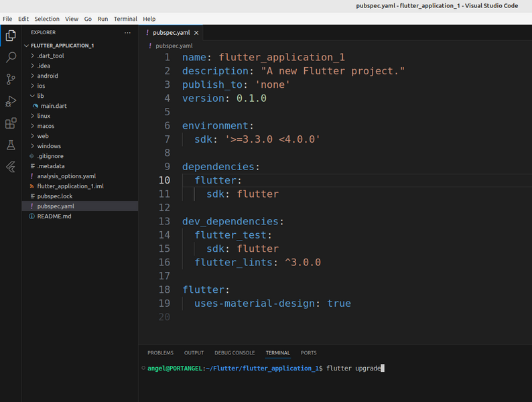Click the yaml icon beside analysis_options.yaml
532x402 pixels.
(31, 176)
